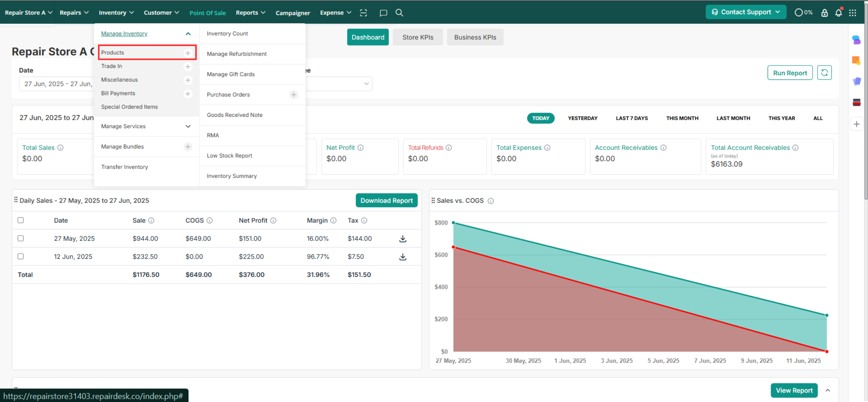The image size is (868, 402).
Task: Click the drag handle of Daily Sales panel
Action: [16, 200]
